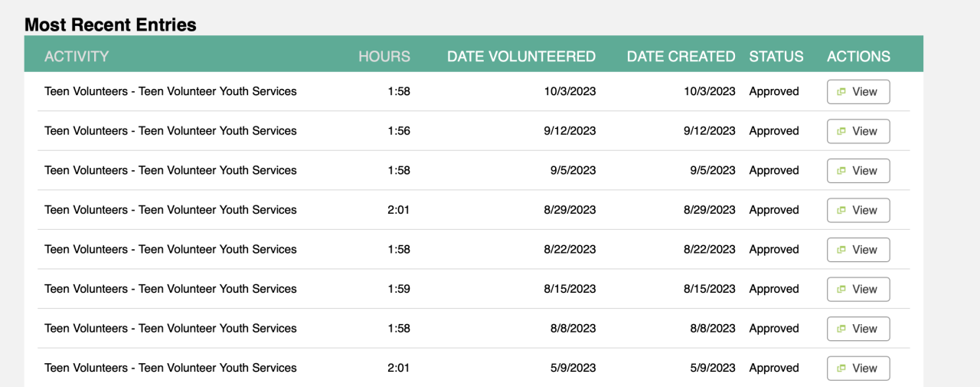Click the Approved status for 9/12/2023
The width and height of the screenshot is (980, 387).
774,131
